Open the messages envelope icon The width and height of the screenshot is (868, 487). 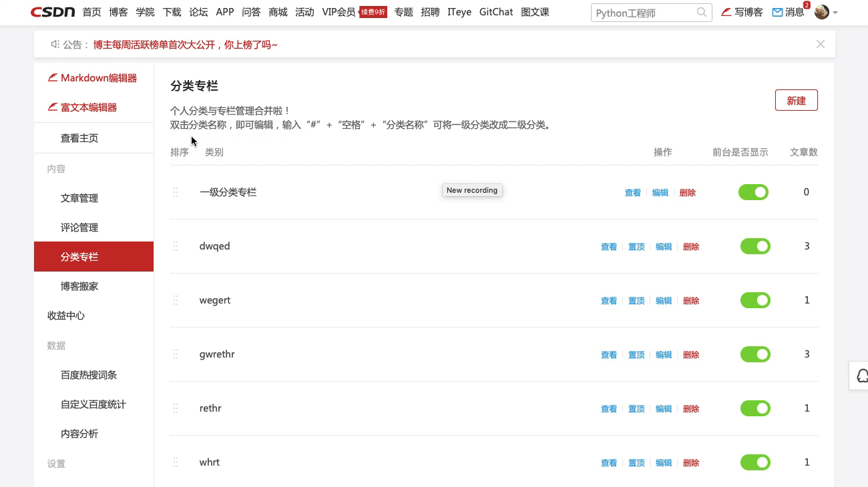coord(777,12)
